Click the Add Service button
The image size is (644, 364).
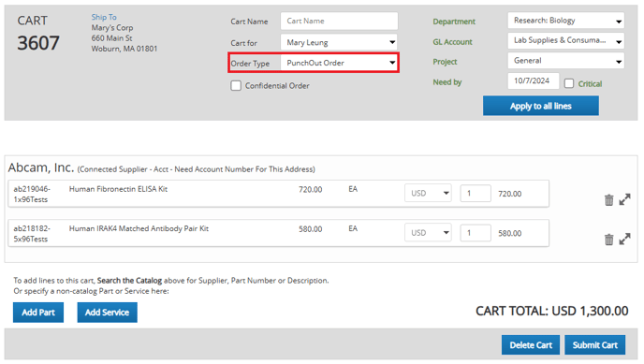pyautogui.click(x=108, y=313)
